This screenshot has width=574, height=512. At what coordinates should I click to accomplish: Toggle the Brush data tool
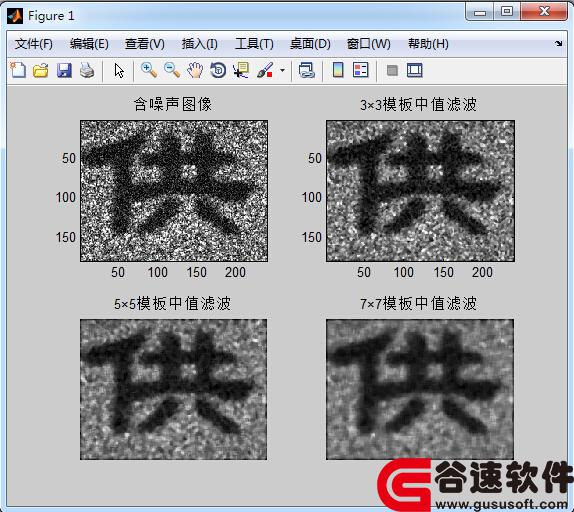[x=265, y=70]
